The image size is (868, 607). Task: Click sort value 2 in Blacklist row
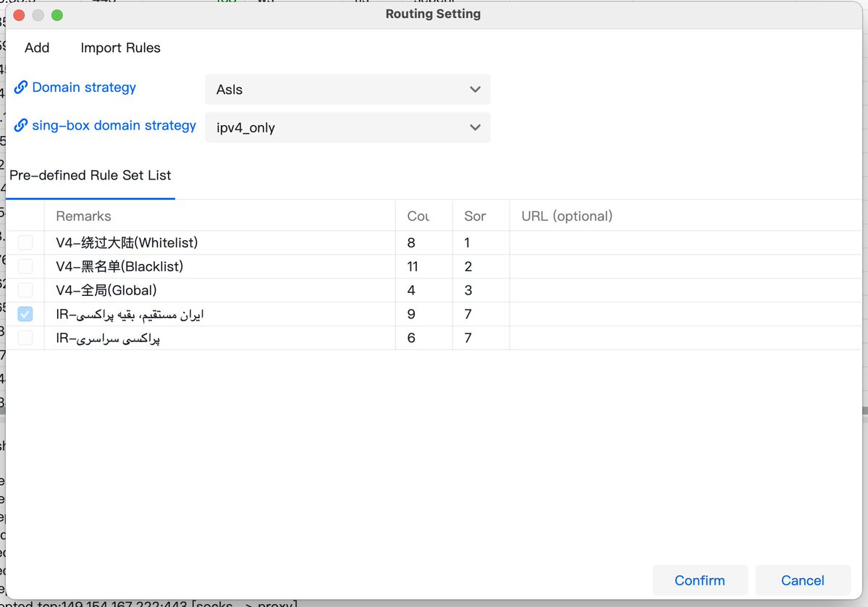468,267
